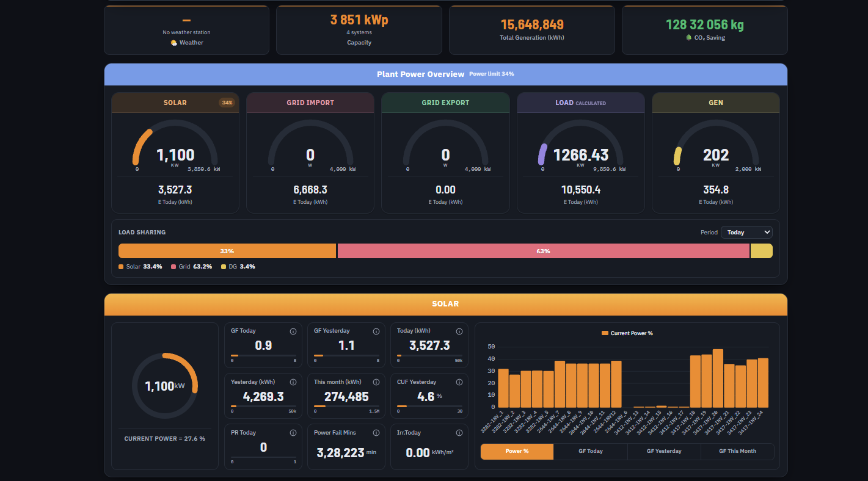The height and width of the screenshot is (481, 868).
Task: Click Grid Import E Today value 6,668.3
Action: 310,190
